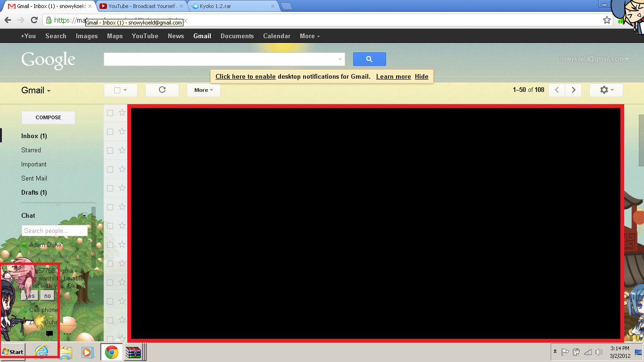Click the COMPOSE button
The width and height of the screenshot is (644, 362).
point(48,117)
